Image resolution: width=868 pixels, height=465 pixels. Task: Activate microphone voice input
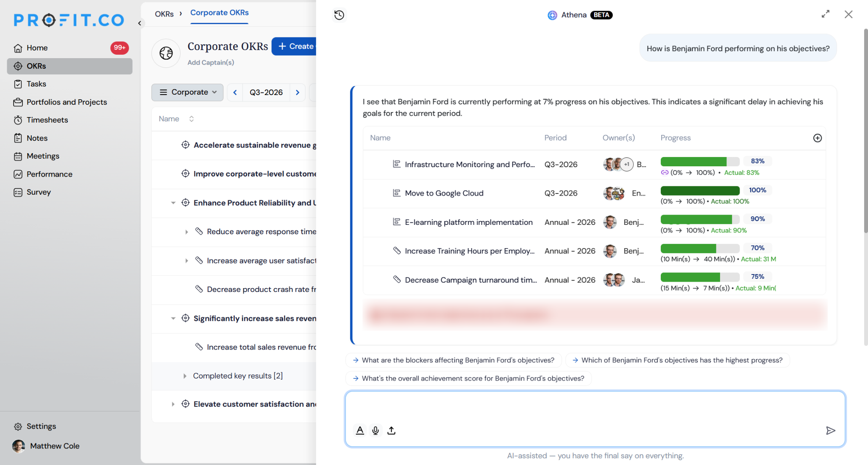point(376,430)
